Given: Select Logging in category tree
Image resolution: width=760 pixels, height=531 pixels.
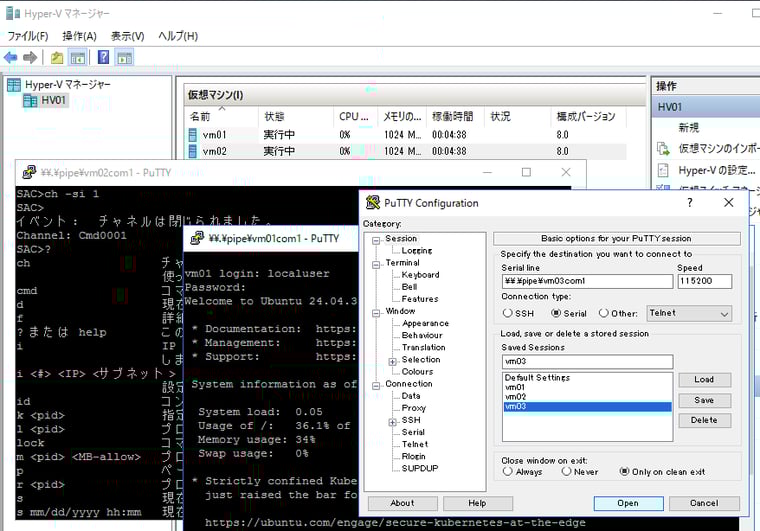Looking at the screenshot, I should tap(417, 250).
